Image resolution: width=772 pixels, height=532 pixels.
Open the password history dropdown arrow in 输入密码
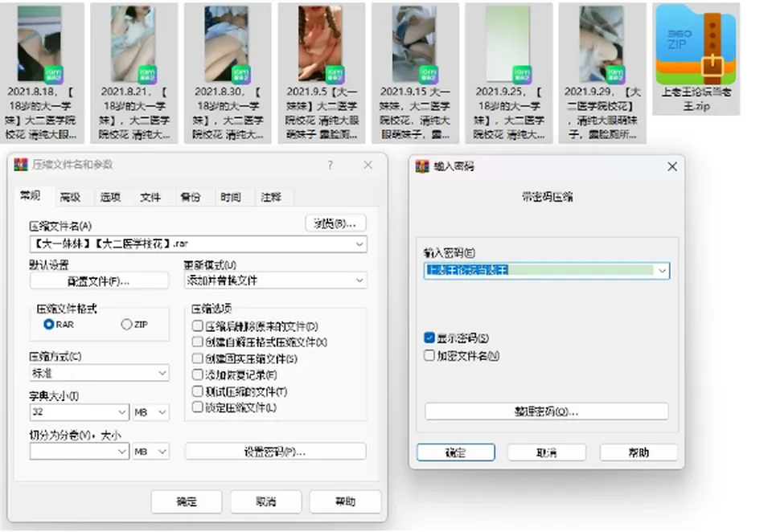(x=662, y=271)
